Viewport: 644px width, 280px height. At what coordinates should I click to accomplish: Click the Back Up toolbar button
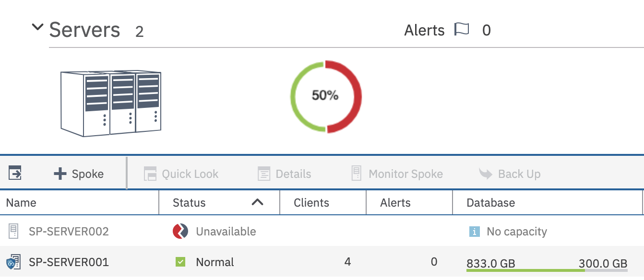[x=510, y=174]
